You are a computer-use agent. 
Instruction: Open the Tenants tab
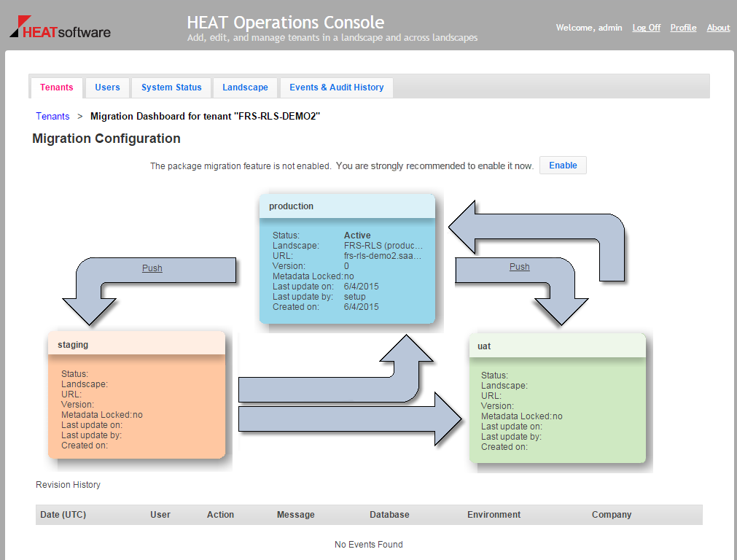coord(56,87)
